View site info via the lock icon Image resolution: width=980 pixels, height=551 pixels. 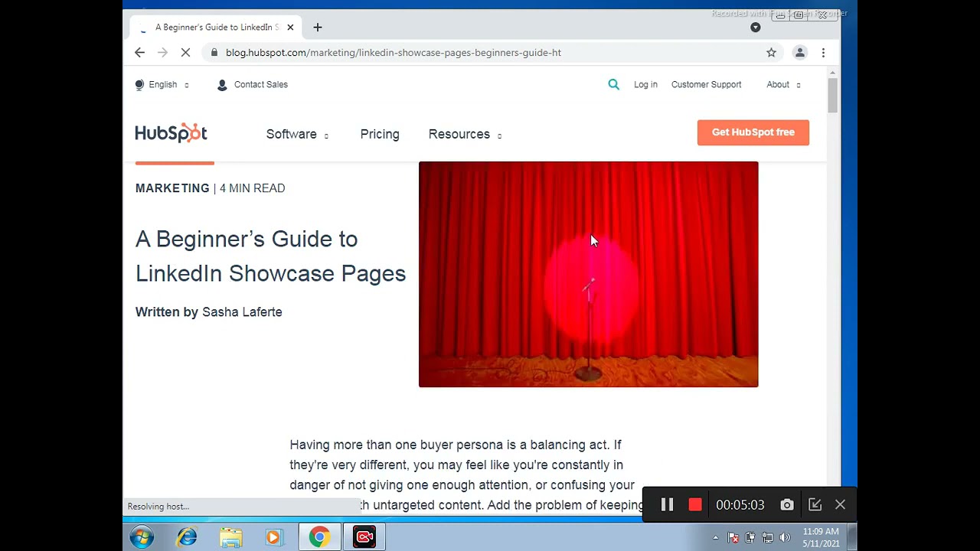tap(214, 53)
